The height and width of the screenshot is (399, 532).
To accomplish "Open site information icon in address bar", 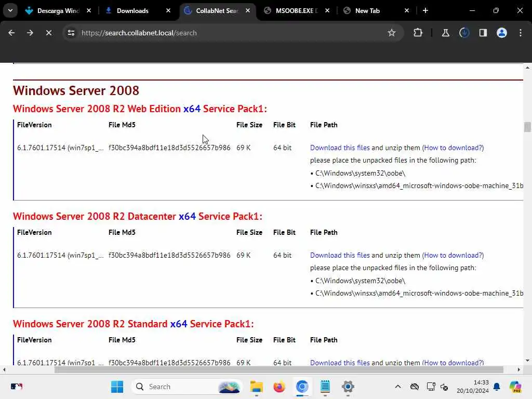I will (71, 33).
